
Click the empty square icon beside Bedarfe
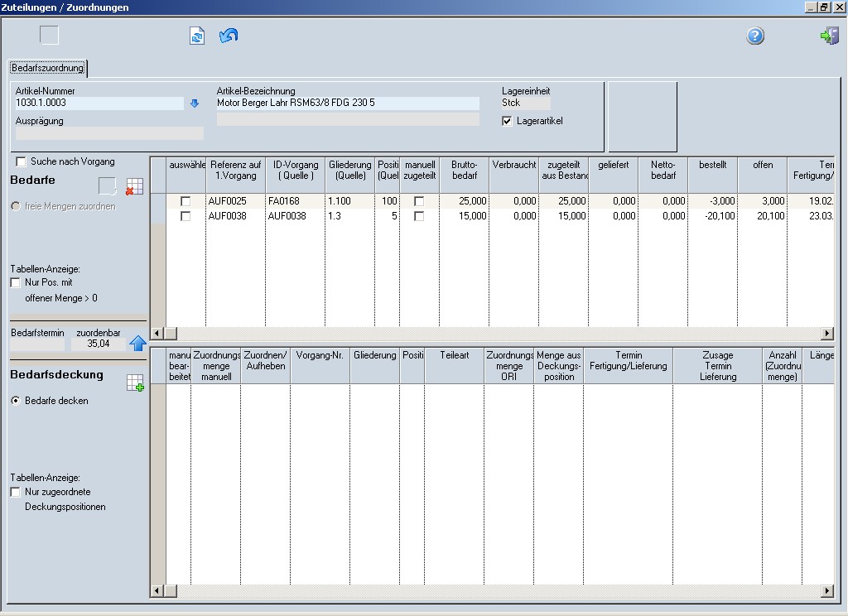coord(107,186)
